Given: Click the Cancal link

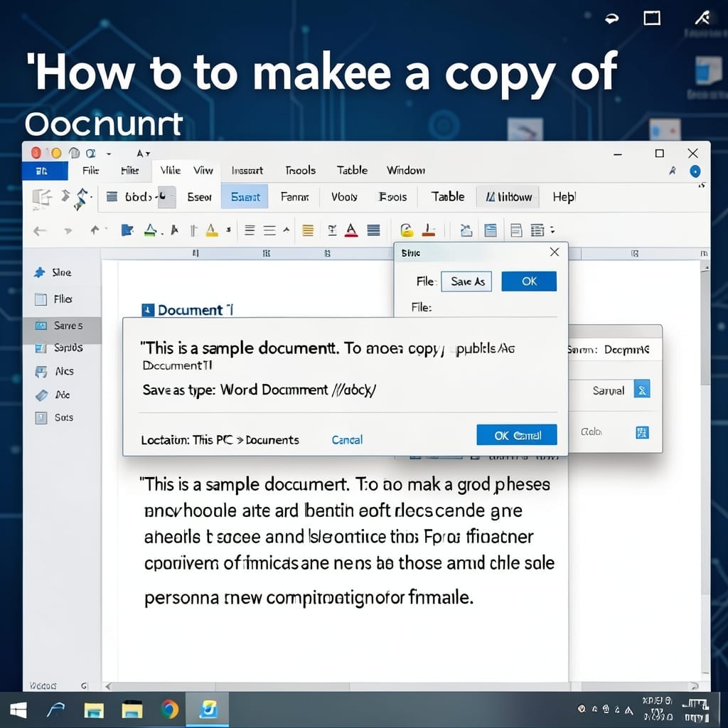Looking at the screenshot, I should point(347,439).
